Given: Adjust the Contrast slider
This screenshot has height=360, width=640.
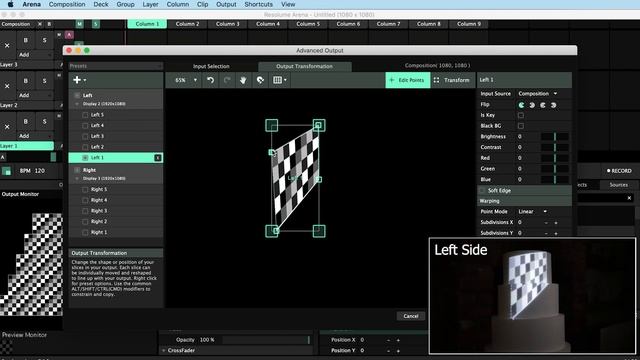Looking at the screenshot, I should click(x=555, y=147).
